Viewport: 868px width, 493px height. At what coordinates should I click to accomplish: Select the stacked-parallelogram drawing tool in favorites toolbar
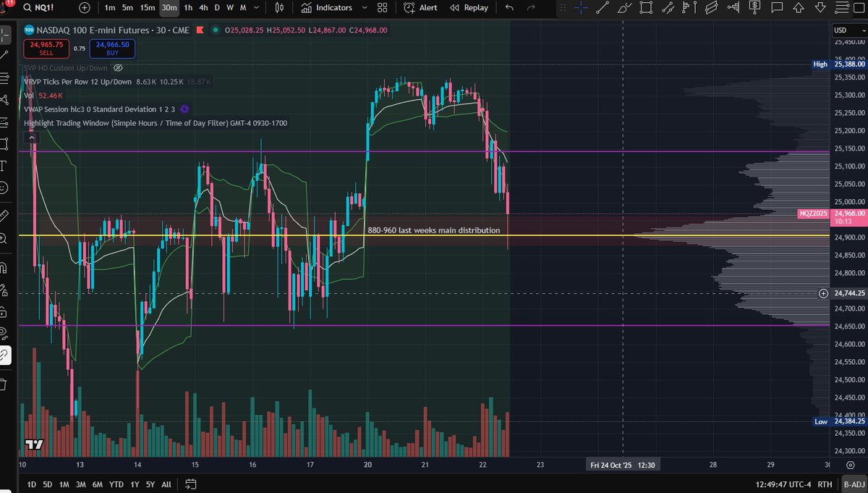click(x=712, y=7)
